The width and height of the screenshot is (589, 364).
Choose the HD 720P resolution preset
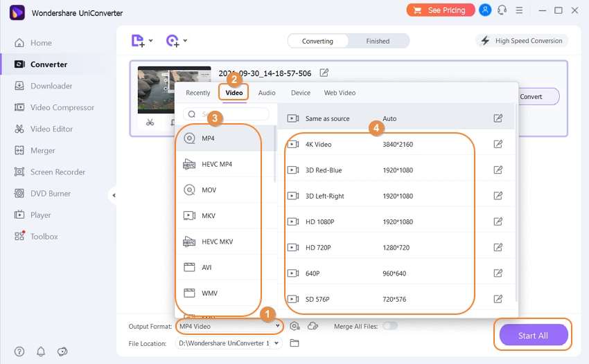396,247
